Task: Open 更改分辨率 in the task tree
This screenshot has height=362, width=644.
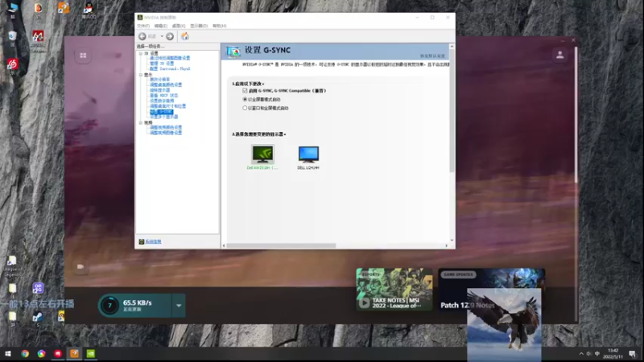Action: coord(159,80)
